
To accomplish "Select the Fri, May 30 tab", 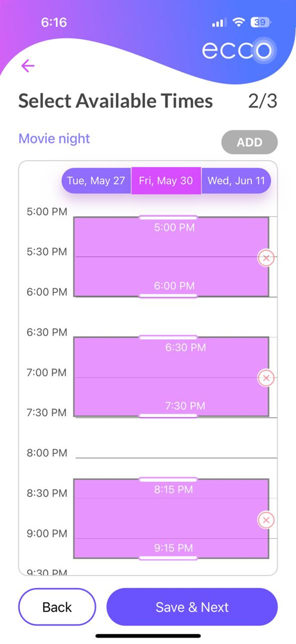I will point(166,181).
